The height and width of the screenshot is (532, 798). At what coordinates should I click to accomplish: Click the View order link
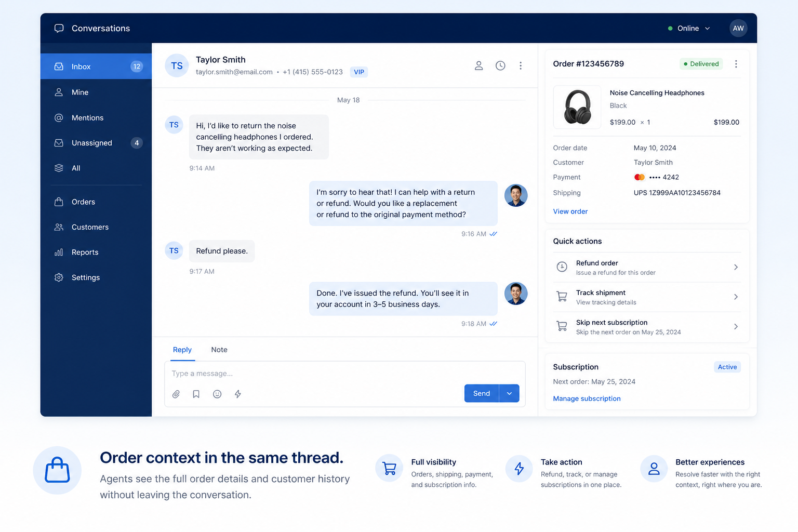570,211
